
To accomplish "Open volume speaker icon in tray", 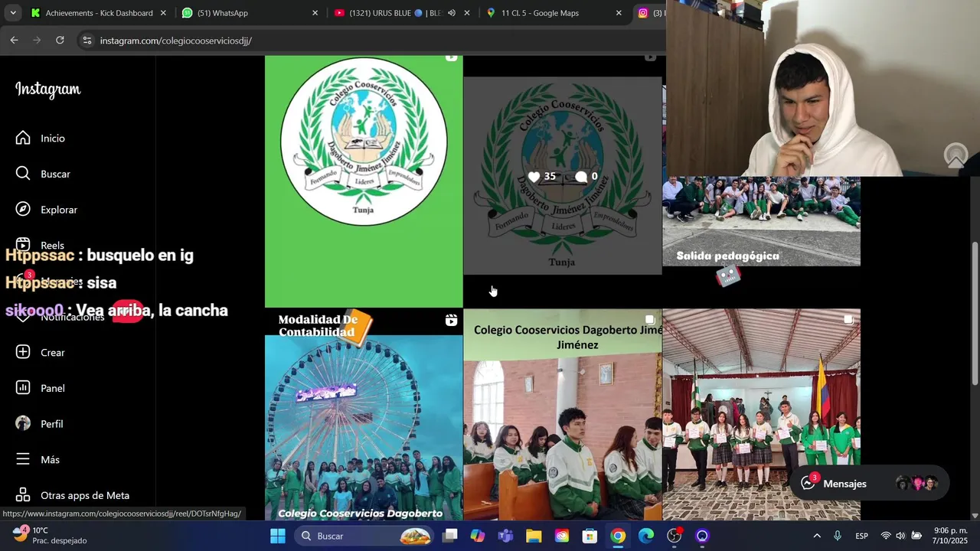I will pos(900,536).
